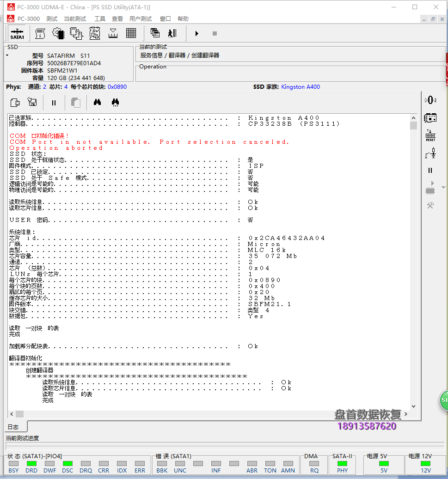Click the PHY SATA-II indicator
Screen dimensions: 448x479
342,464
